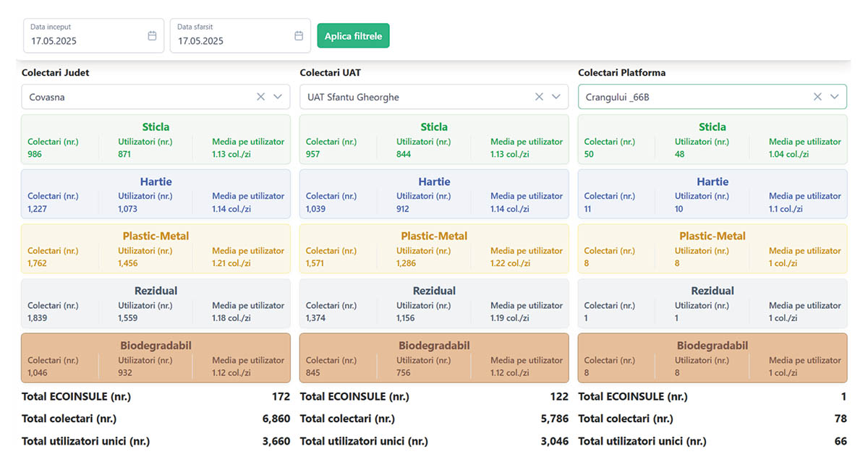
Task: Clear the UAT Sfantu Gheorghe selection
Action: (x=539, y=97)
